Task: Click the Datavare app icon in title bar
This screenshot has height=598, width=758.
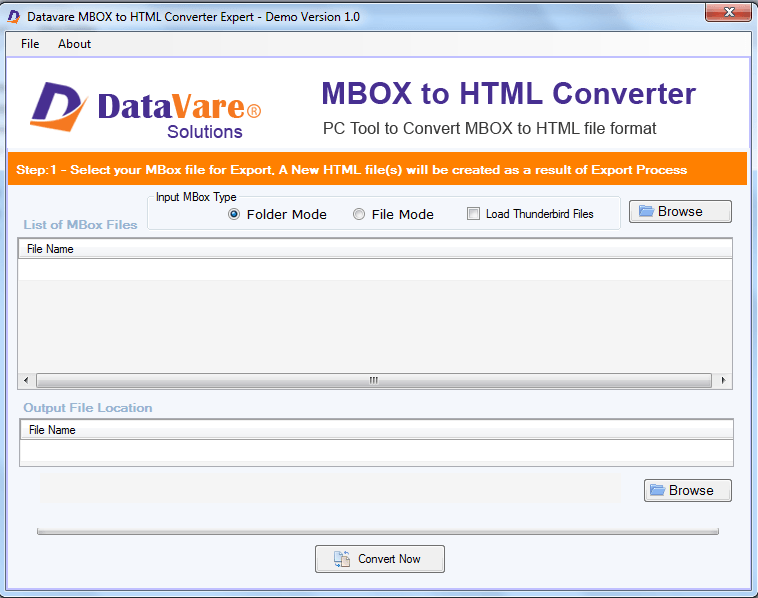Action: tap(14, 17)
